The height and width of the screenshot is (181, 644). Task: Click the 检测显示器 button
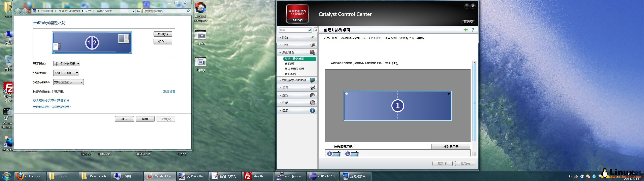click(x=451, y=147)
